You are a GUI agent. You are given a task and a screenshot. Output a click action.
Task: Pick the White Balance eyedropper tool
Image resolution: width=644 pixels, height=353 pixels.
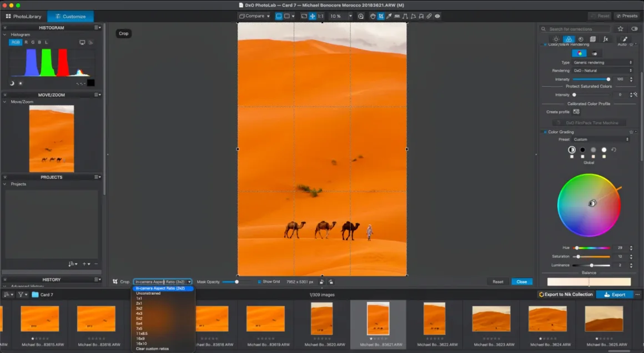pyautogui.click(x=389, y=16)
